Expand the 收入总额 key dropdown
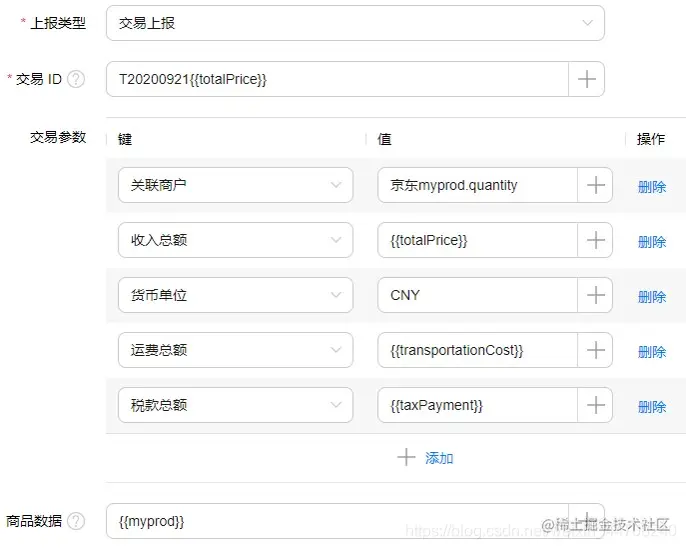This screenshot has width=686, height=549. (x=235, y=240)
